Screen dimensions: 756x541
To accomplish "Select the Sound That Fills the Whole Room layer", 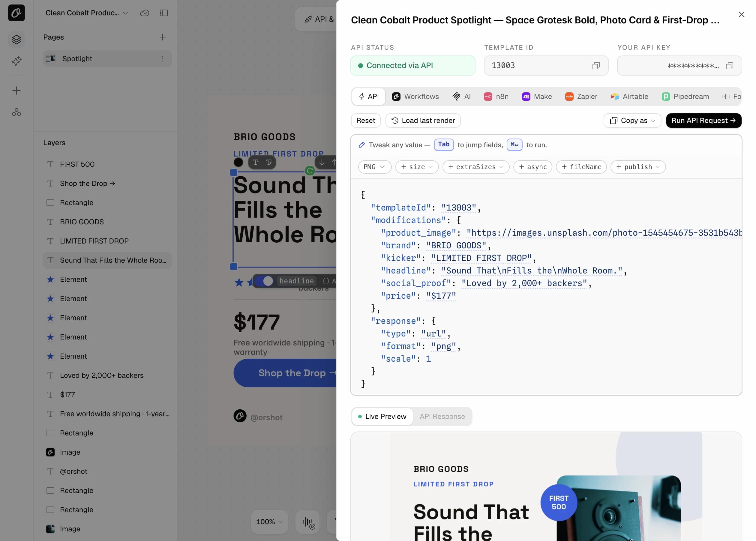I will [107, 260].
